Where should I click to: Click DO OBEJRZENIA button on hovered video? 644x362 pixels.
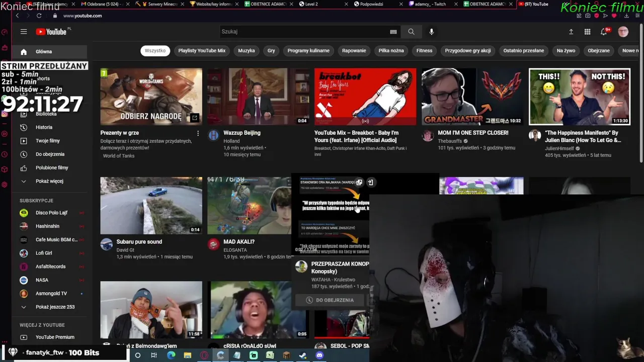pyautogui.click(x=331, y=300)
